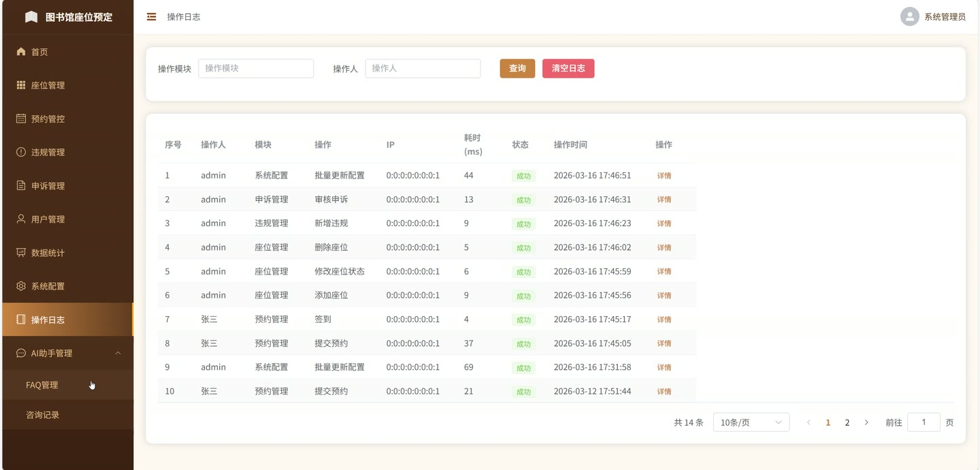Screen dimensions: 980x470
Task: Open 详情 for row 10 提交预约
Action: [x=664, y=391]
